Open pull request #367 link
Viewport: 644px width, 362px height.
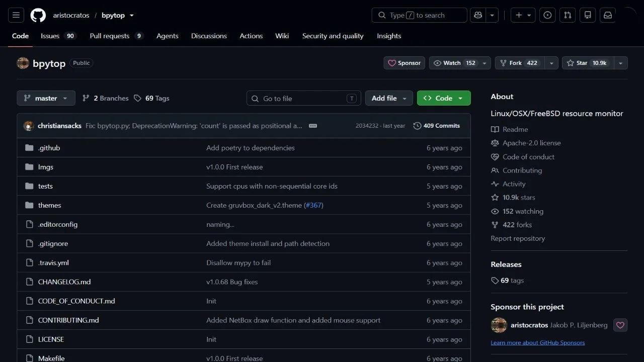coord(313,205)
